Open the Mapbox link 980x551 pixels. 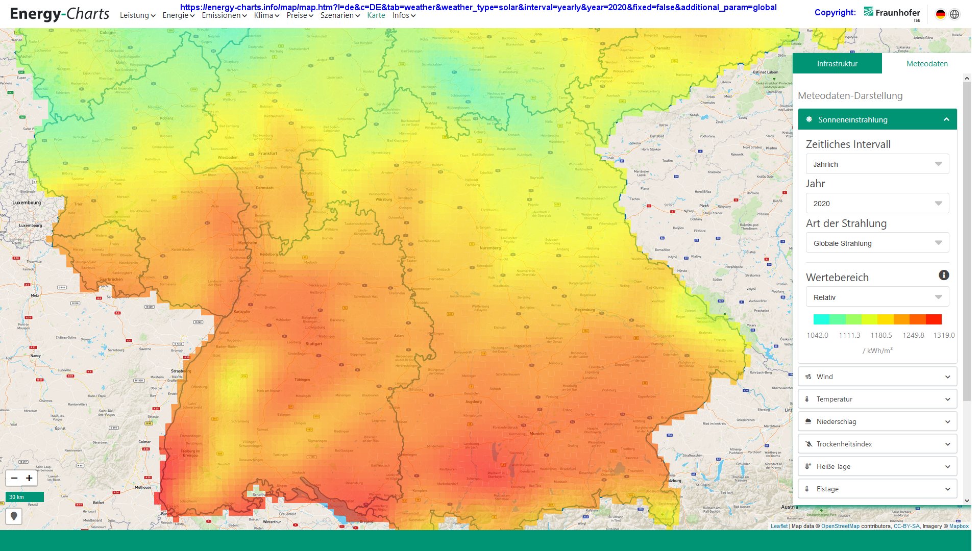pos(959,526)
